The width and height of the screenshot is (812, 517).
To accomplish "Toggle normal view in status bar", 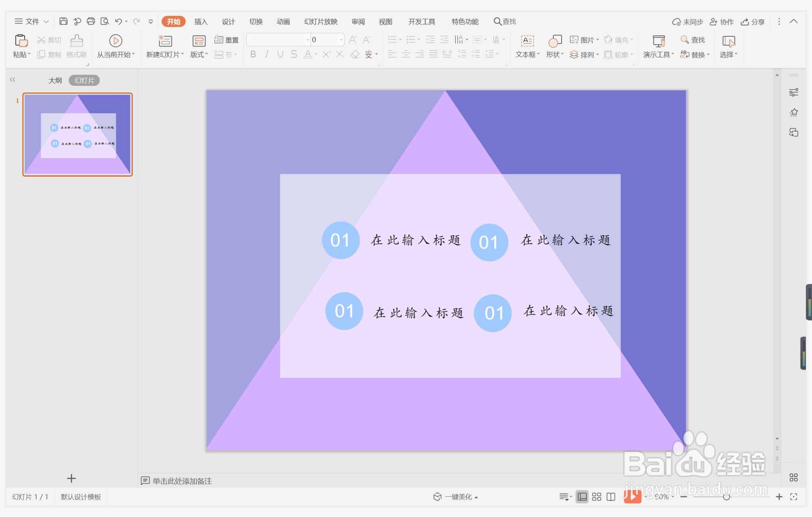I will click(582, 497).
